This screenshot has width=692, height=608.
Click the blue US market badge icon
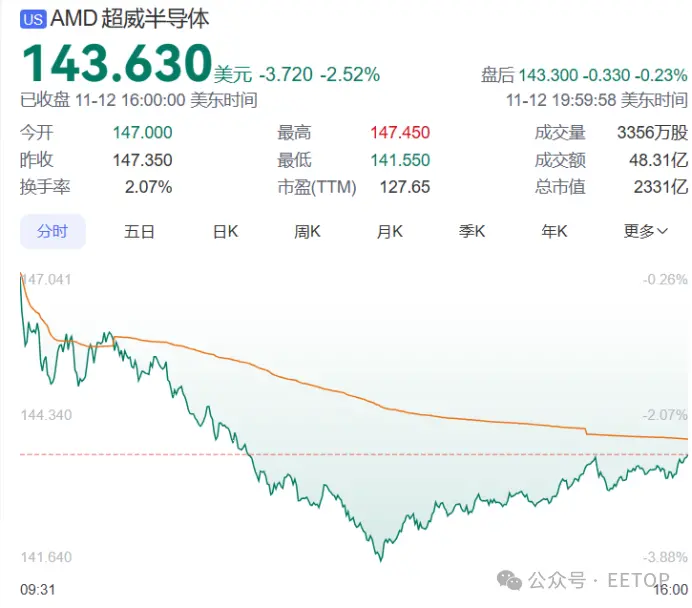tap(33, 19)
